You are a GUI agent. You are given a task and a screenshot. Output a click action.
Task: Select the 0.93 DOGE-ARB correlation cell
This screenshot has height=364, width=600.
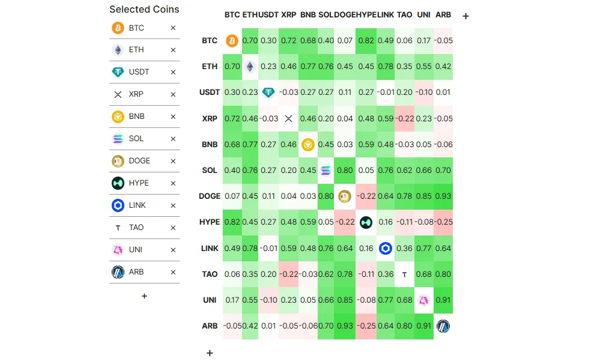click(x=443, y=196)
